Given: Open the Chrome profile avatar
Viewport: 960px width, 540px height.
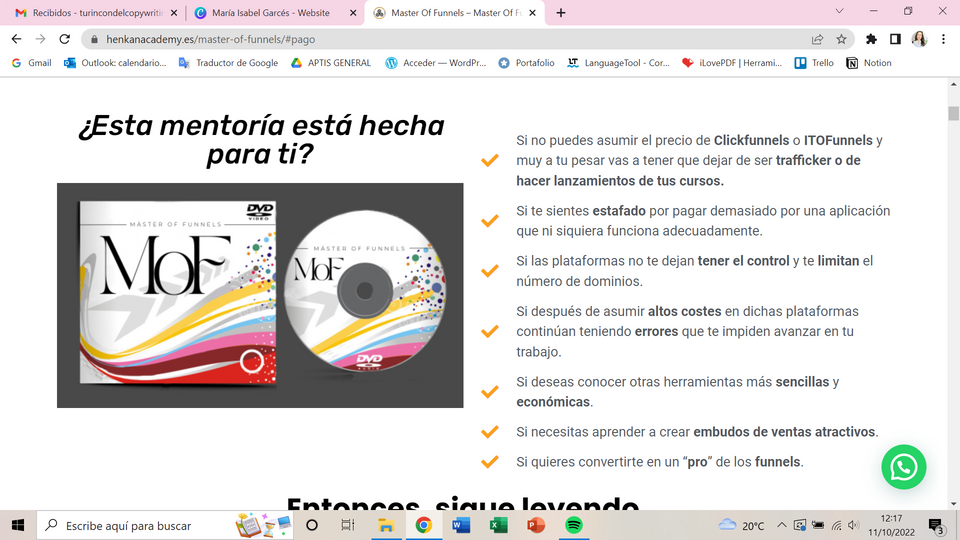Looking at the screenshot, I should point(919,39).
